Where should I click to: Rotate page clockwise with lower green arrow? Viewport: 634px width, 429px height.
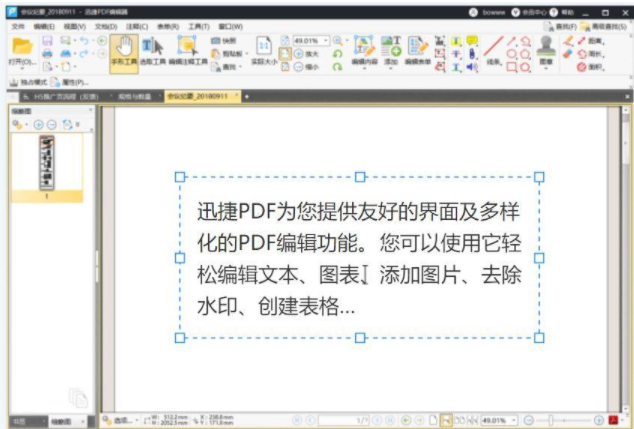tap(338, 67)
